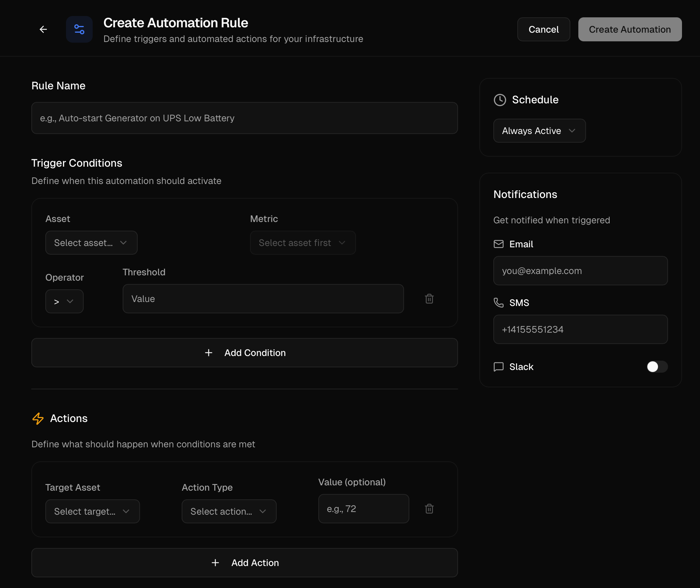The height and width of the screenshot is (588, 700).
Task: Focus the Rule Name input field
Action: click(245, 118)
